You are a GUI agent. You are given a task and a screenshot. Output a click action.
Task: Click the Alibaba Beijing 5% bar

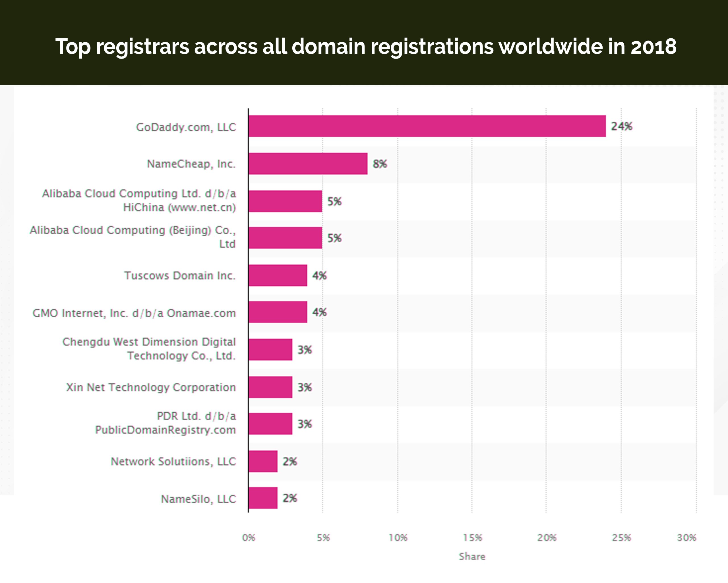(285, 238)
